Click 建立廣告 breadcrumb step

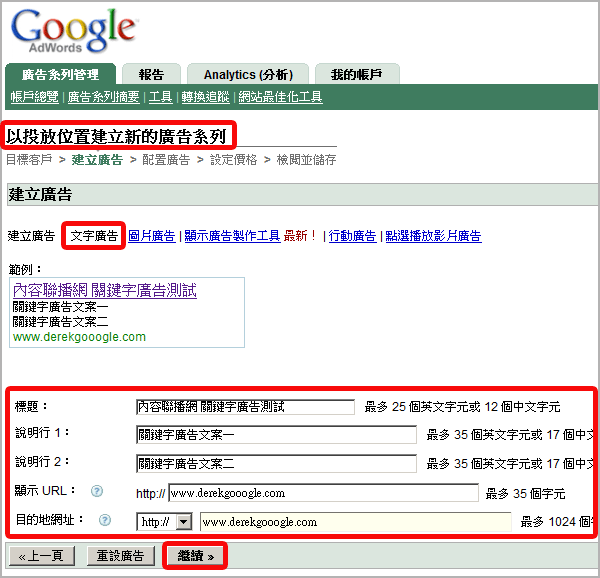click(x=97, y=160)
